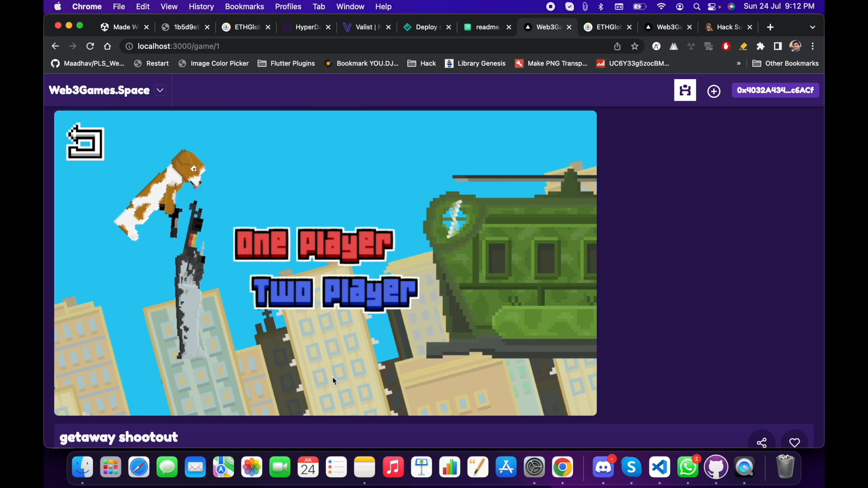The image size is (868, 488).
Task: Open the Flutter Plugins bookmark folder
Action: click(287, 64)
